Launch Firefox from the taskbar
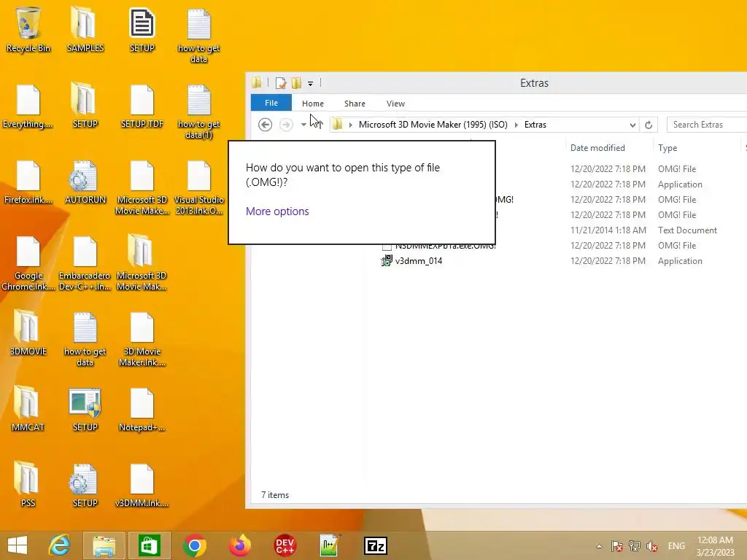 (x=239, y=545)
